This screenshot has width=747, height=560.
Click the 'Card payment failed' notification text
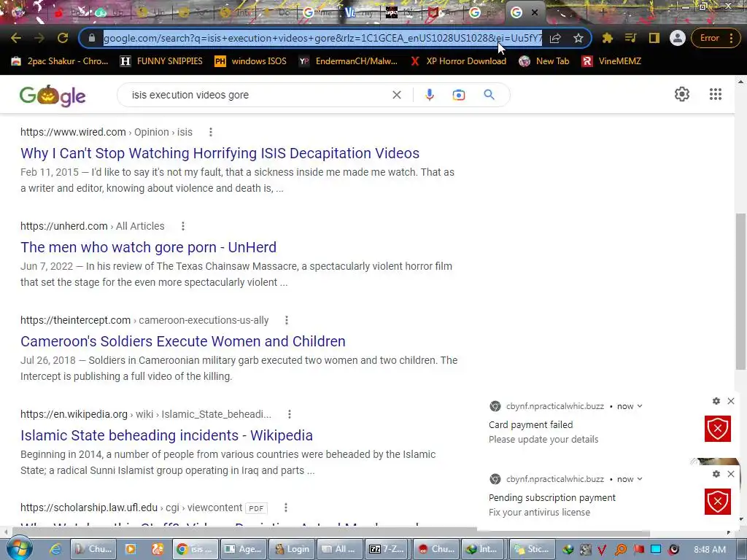click(x=531, y=425)
